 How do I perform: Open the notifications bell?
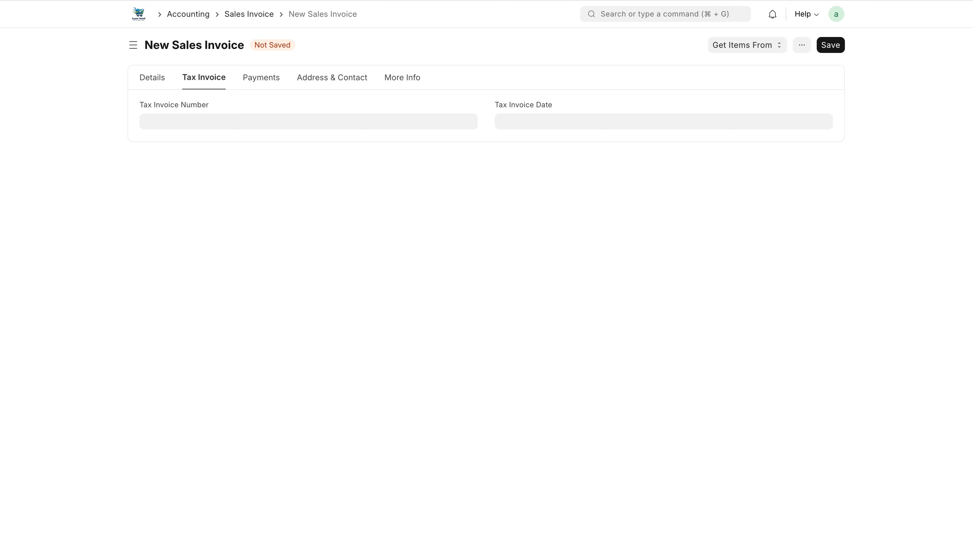[772, 14]
